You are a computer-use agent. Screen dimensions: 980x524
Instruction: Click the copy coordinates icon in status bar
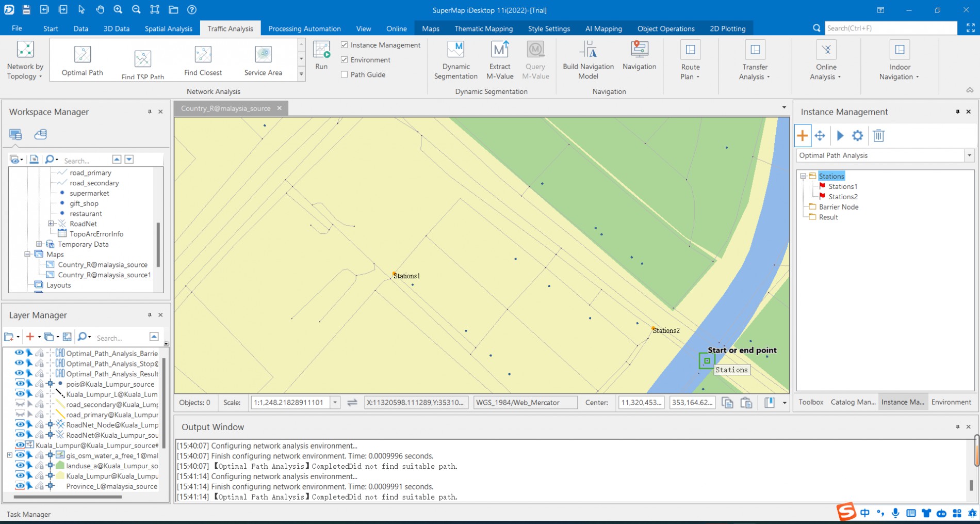[727, 403]
